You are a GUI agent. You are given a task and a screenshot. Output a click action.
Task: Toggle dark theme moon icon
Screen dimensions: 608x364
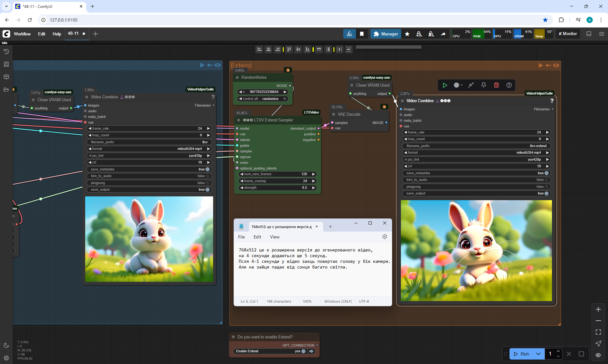(6, 345)
